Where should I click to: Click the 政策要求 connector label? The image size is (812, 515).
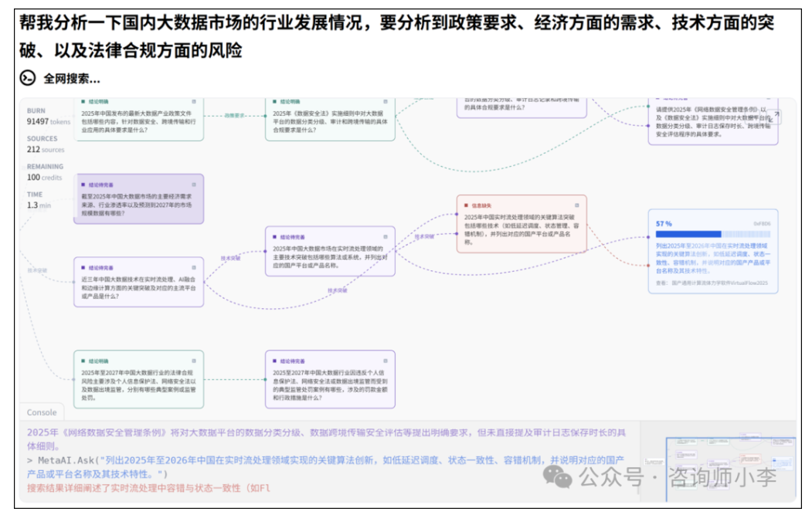(x=234, y=116)
